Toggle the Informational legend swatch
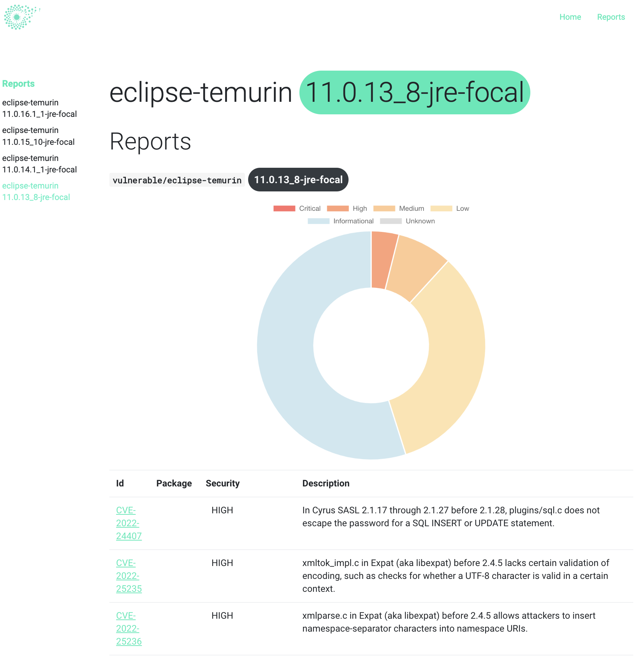This screenshot has width=644, height=661. 318,221
